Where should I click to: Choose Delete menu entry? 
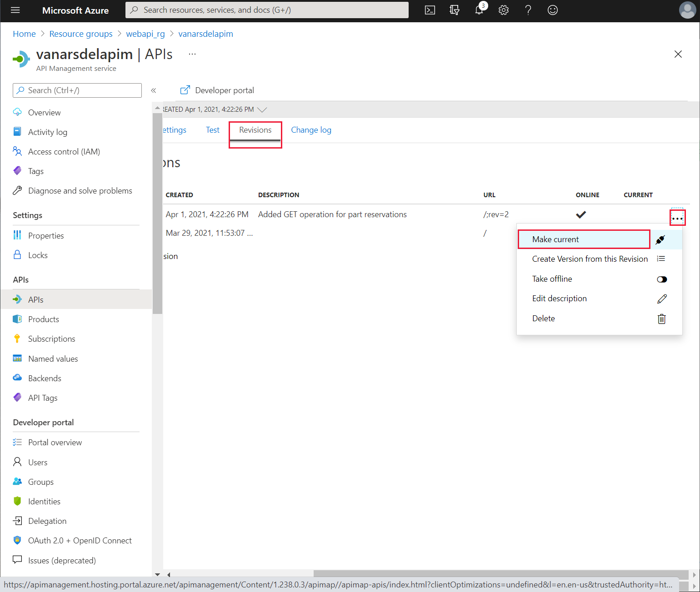pyautogui.click(x=543, y=318)
